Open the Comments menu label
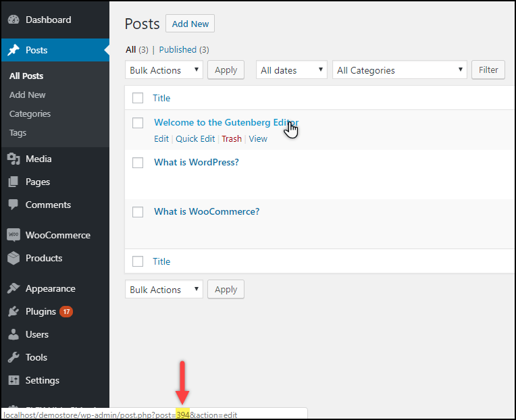 [x=48, y=205]
